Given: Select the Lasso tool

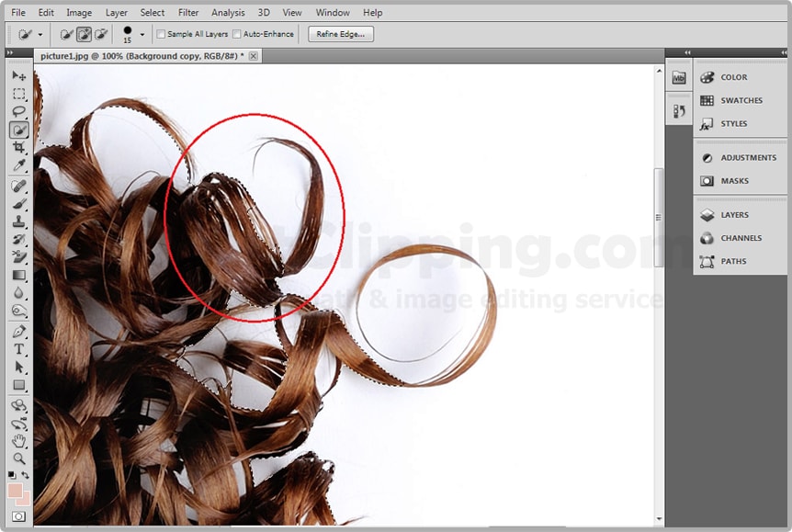Looking at the screenshot, I should tap(18, 111).
